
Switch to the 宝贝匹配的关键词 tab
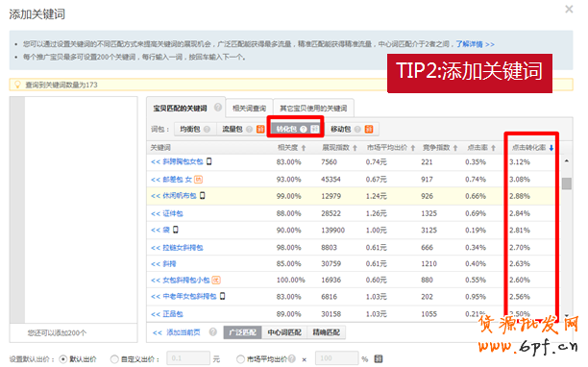tap(180, 109)
